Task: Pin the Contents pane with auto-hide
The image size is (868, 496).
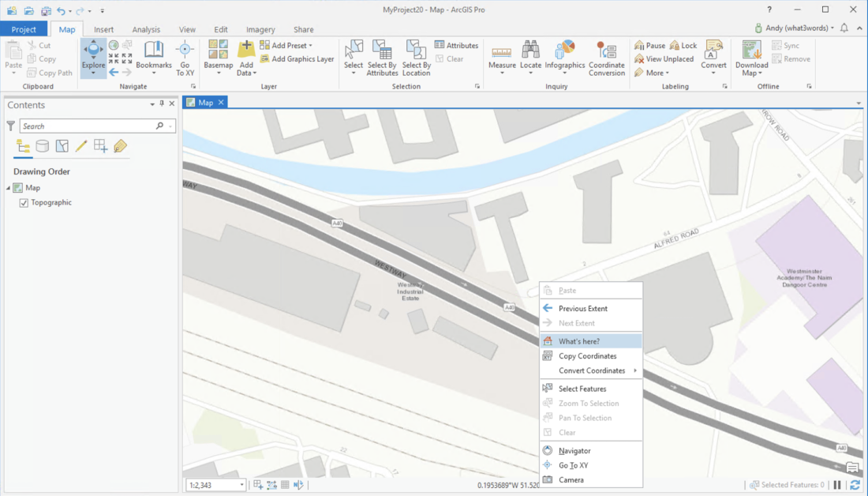Action: 162,103
